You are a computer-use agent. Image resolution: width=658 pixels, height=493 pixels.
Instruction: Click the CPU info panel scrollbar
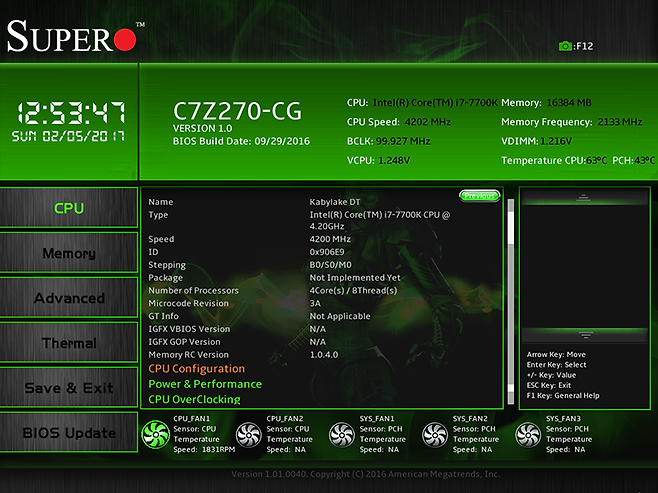tap(511, 302)
